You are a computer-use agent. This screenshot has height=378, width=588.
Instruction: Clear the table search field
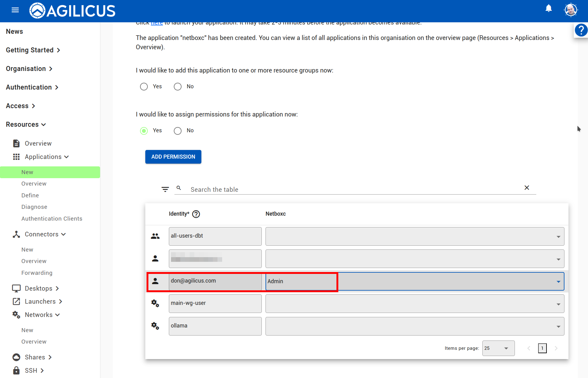click(527, 187)
